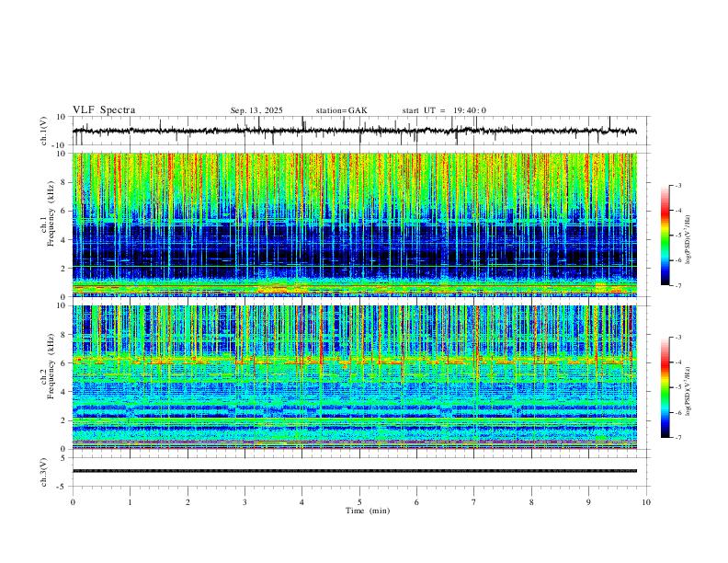
Task: Click the "ch.3(V)" axis label
Action: (x=44, y=472)
